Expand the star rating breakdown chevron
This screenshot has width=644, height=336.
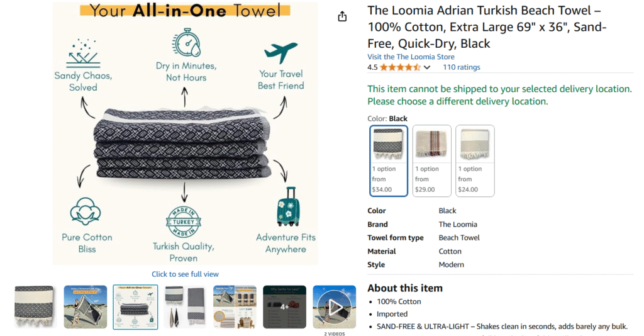[x=427, y=67]
